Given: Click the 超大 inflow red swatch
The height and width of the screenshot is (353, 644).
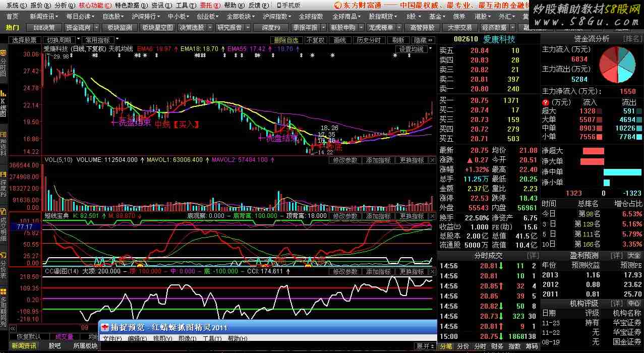Looking at the screenshot, I should 600,111.
